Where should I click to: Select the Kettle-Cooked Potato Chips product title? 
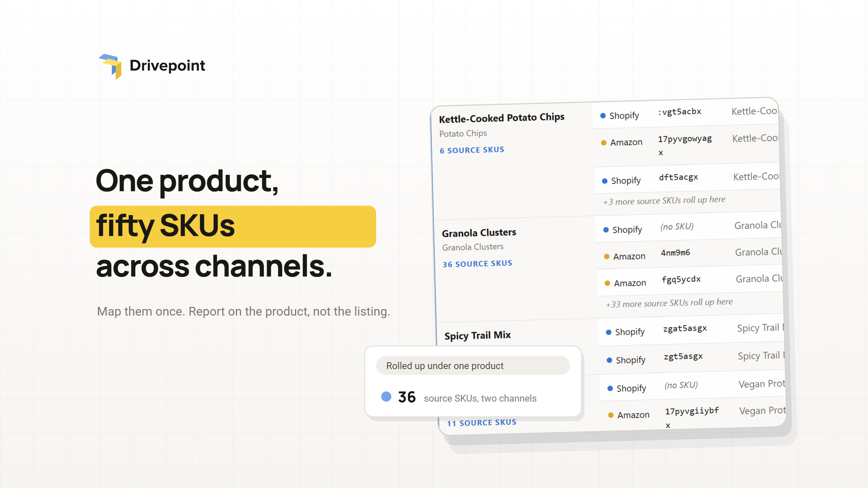pos(502,118)
